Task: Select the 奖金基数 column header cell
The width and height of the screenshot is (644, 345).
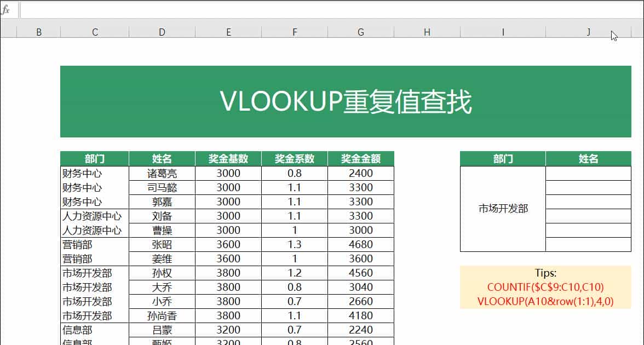Action: click(x=228, y=158)
